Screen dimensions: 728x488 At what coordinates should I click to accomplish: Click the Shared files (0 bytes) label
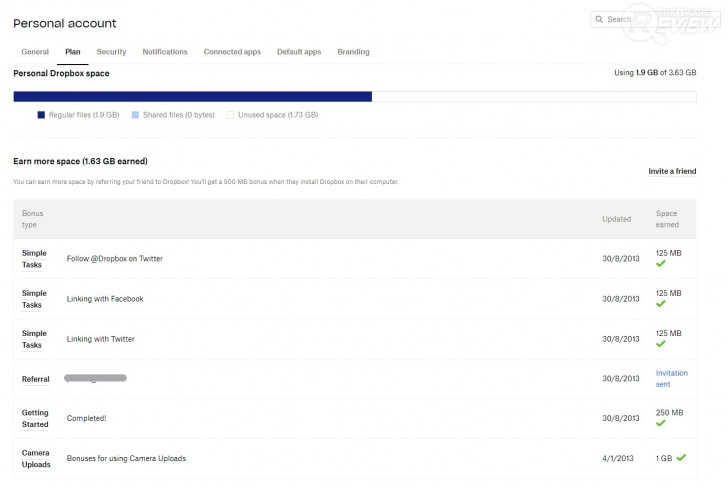(179, 115)
